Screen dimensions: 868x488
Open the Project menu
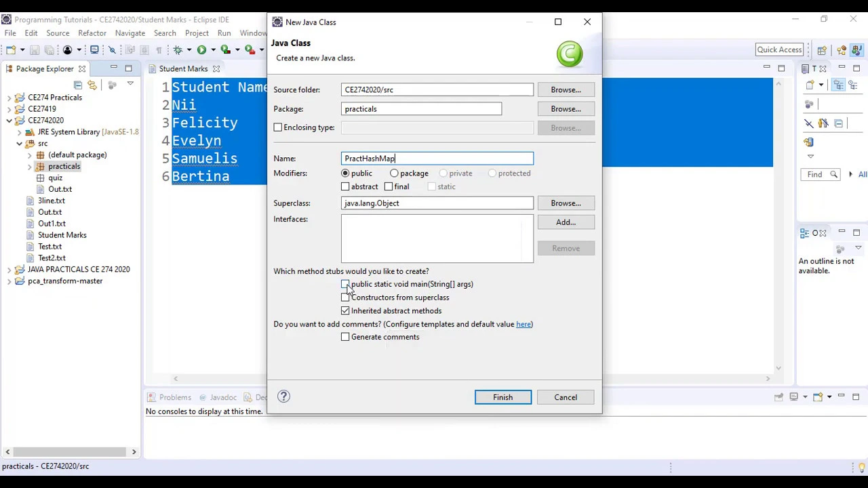(197, 33)
